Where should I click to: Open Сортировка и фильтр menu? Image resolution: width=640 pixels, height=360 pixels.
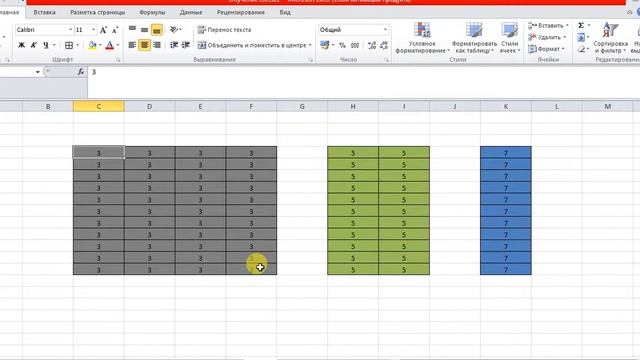(x=611, y=38)
